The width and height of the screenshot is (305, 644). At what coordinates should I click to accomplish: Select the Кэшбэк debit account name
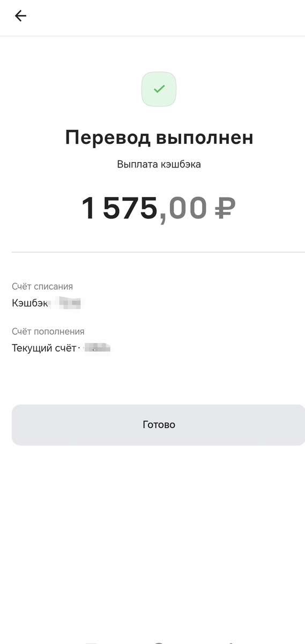[31, 303]
